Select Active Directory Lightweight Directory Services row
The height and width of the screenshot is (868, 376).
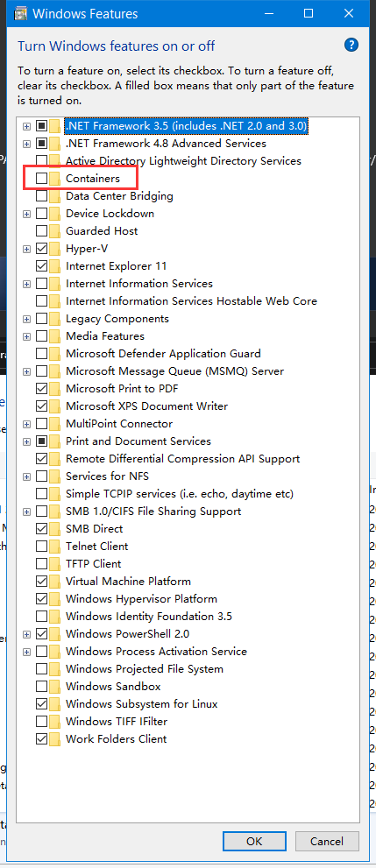coord(183,161)
